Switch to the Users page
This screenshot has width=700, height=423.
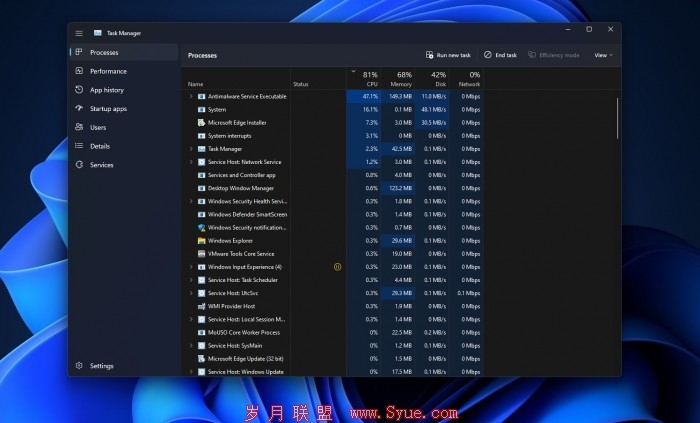124,127
